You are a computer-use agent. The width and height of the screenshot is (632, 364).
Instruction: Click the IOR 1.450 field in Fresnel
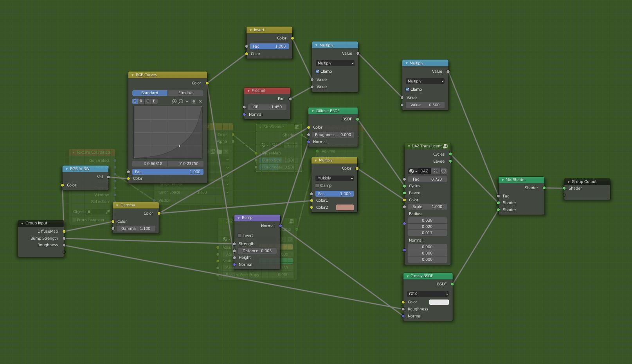click(267, 107)
